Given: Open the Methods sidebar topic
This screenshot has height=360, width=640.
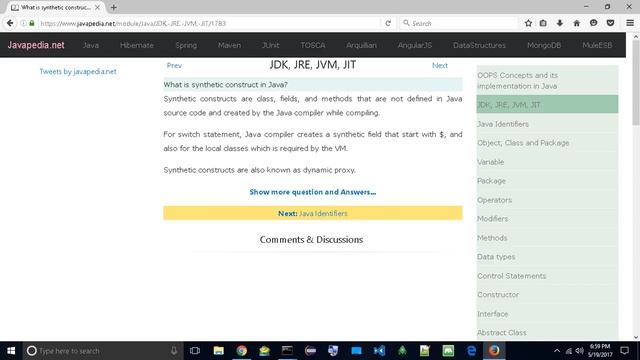Looking at the screenshot, I should 547,238.
